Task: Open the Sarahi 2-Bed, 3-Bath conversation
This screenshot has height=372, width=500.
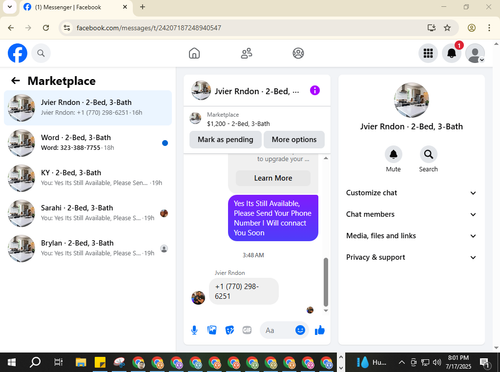Action: 88,213
